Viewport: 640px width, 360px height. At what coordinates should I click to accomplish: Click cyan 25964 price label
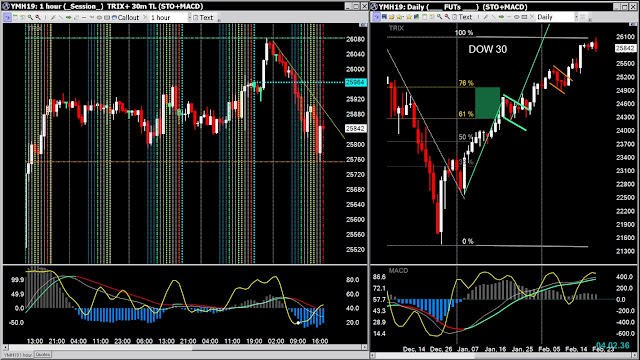pos(355,82)
